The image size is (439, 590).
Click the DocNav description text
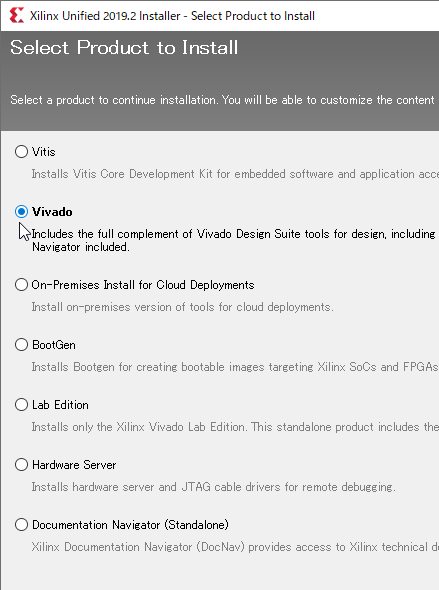(x=235, y=547)
